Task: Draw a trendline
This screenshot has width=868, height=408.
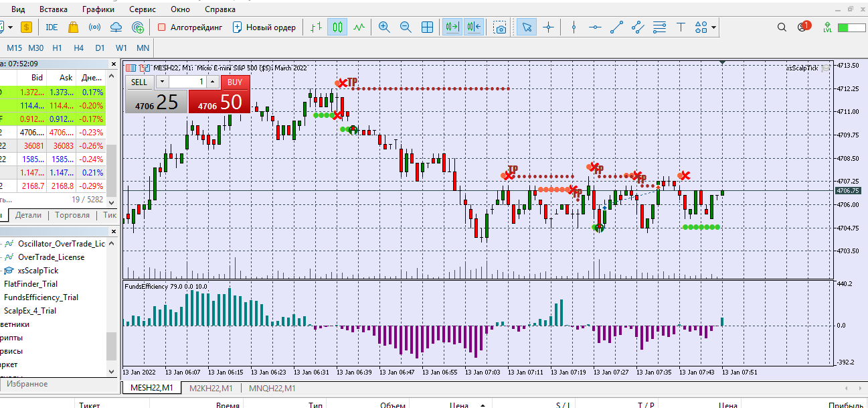Action: [616, 27]
